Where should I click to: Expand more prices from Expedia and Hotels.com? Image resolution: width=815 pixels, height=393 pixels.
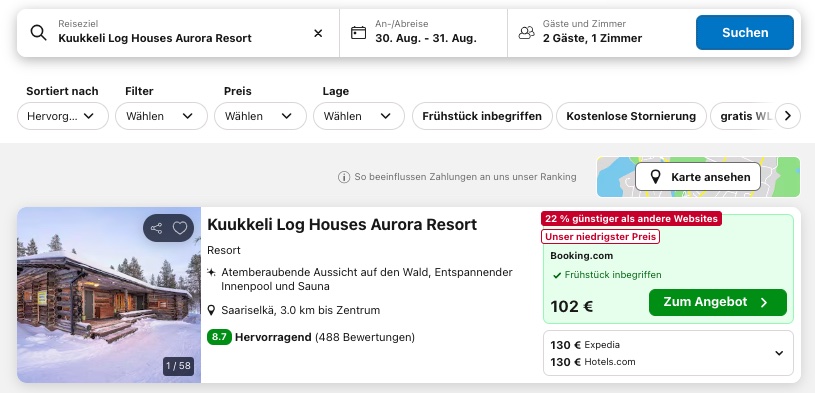[779, 353]
